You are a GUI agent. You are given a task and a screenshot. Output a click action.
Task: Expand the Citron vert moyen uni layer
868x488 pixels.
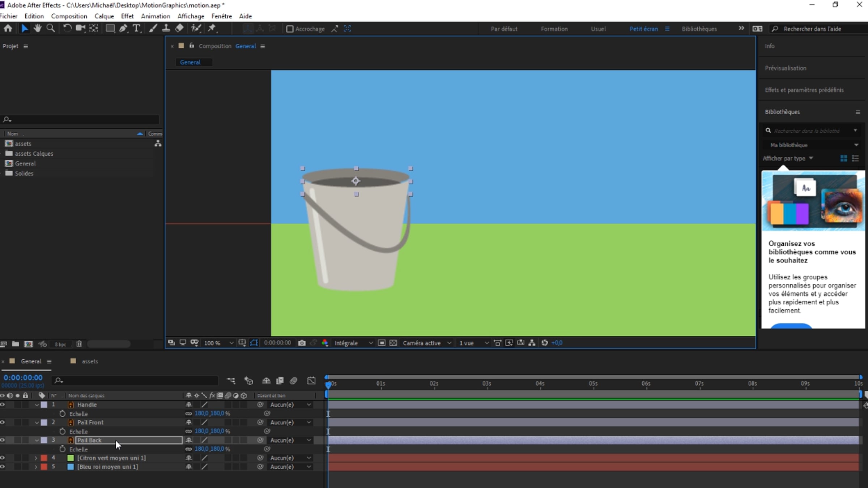[36, 458]
